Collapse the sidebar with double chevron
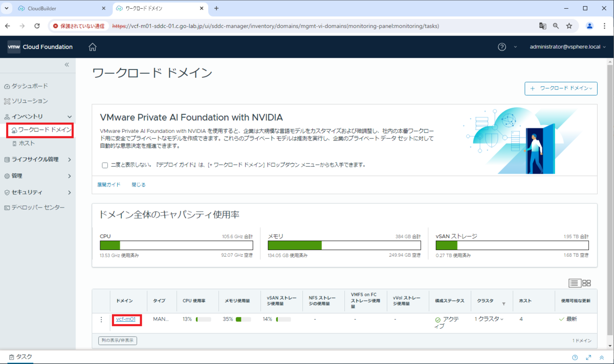This screenshot has width=614, height=364. pos(67,65)
